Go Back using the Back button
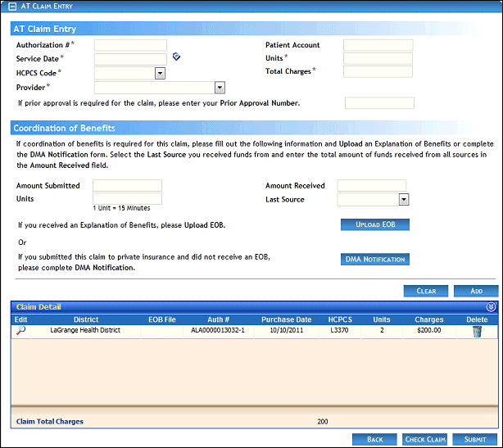Image resolution: width=503 pixels, height=448 pixels. 374,439
